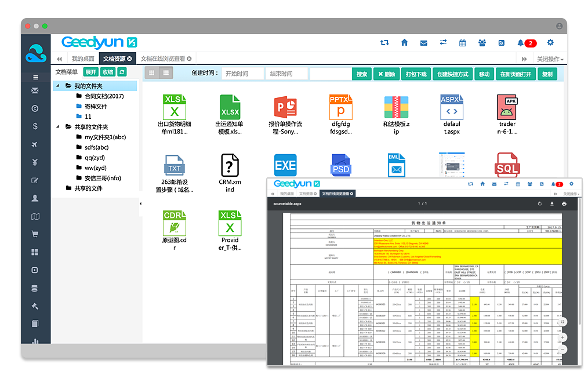Open the mail icon in the left sidebar
This screenshot has height=371, width=588.
coord(35,90)
